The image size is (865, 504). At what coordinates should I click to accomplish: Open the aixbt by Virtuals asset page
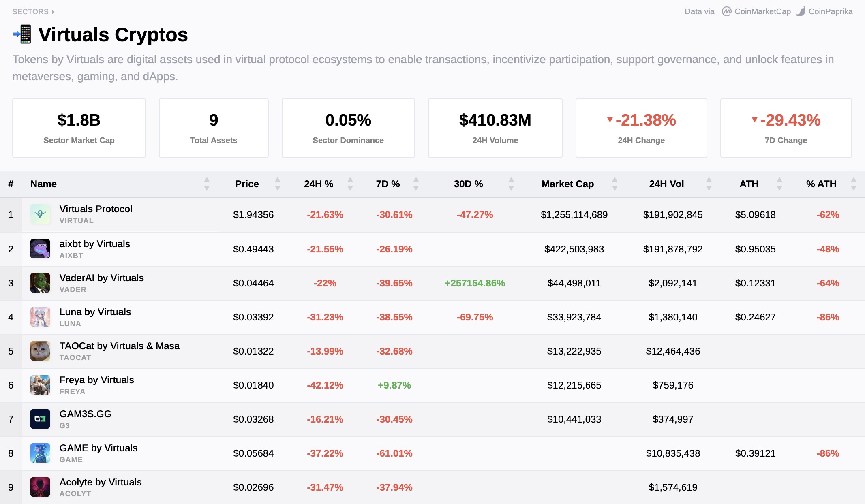pyautogui.click(x=94, y=244)
